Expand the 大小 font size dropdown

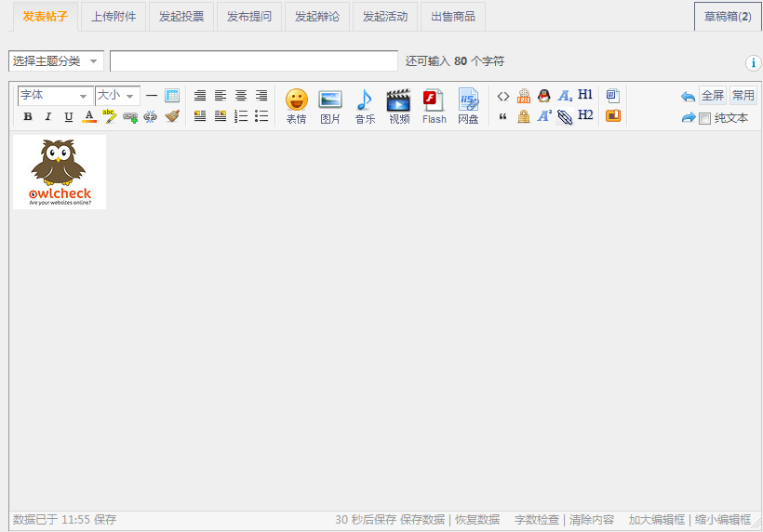pyautogui.click(x=117, y=96)
